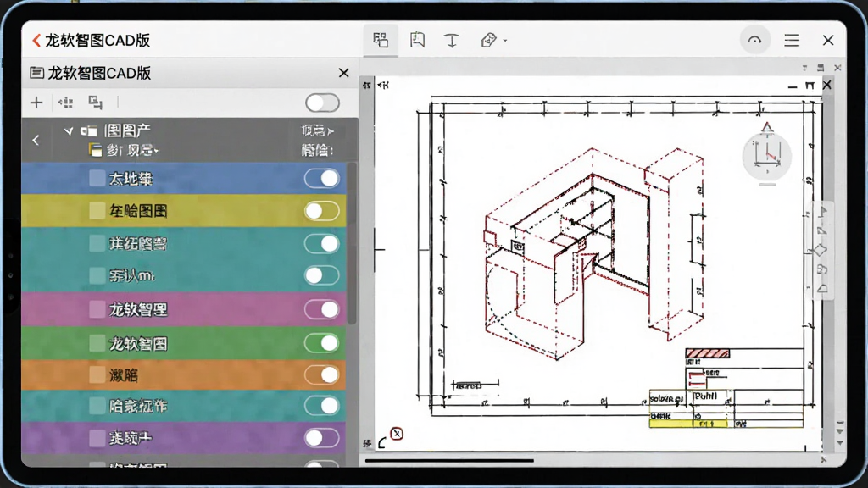Viewport: 868px width, 488px height.
Task: Click the back chevron in the layer header
Action: pos(36,140)
